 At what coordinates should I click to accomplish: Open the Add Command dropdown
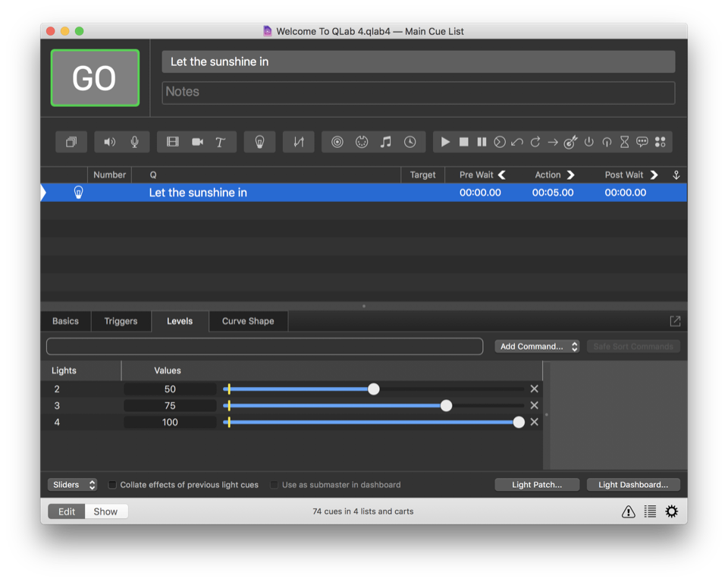pos(538,346)
